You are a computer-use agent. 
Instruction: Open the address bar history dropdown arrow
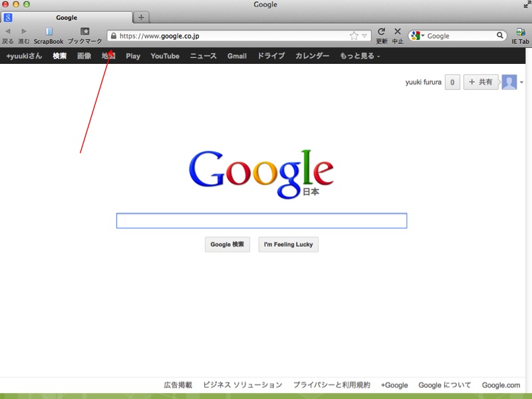364,36
